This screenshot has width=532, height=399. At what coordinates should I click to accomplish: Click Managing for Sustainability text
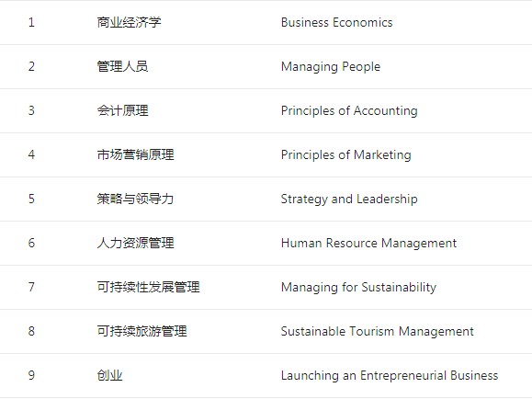[x=358, y=287]
